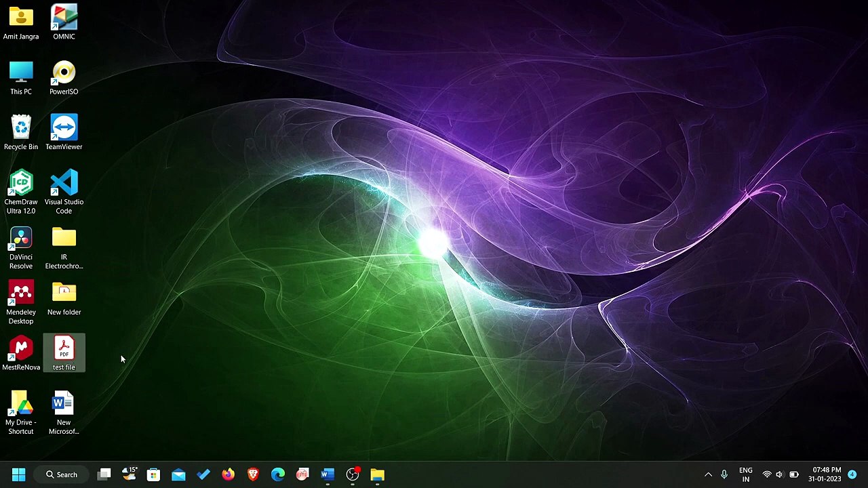Select the DaVinci Resolve desktop icon
The height and width of the screenshot is (488, 868).
[21, 248]
